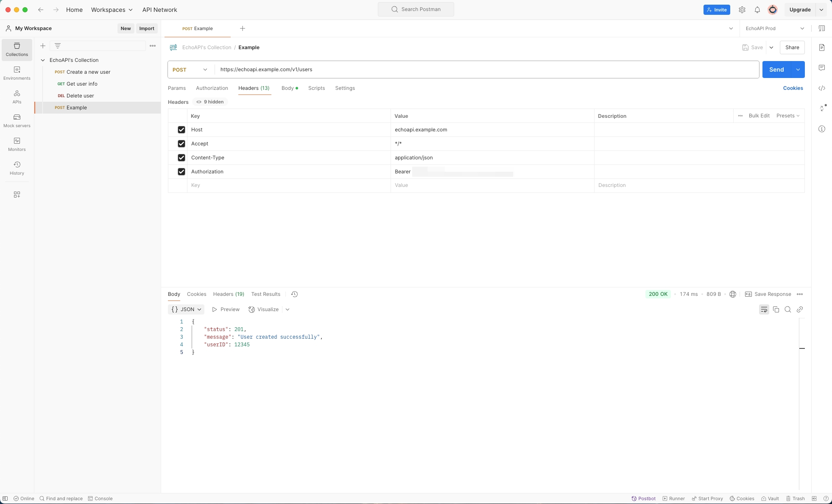Open response Test Results tab
832x504 pixels.
point(266,294)
